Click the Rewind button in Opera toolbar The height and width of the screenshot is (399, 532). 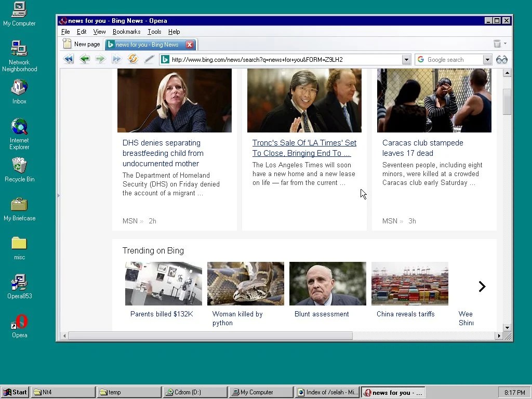click(x=69, y=59)
